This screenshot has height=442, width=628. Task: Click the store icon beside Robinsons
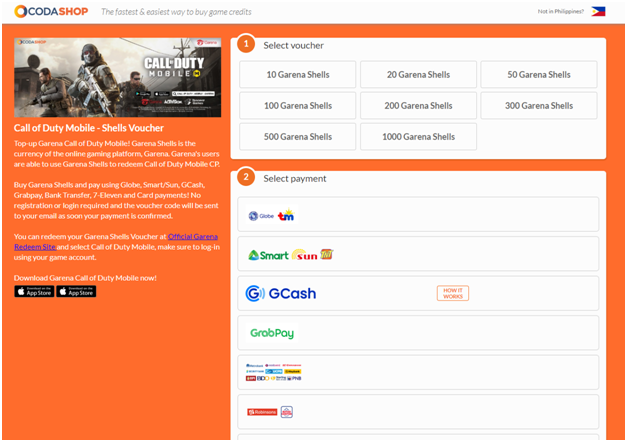[287, 412]
